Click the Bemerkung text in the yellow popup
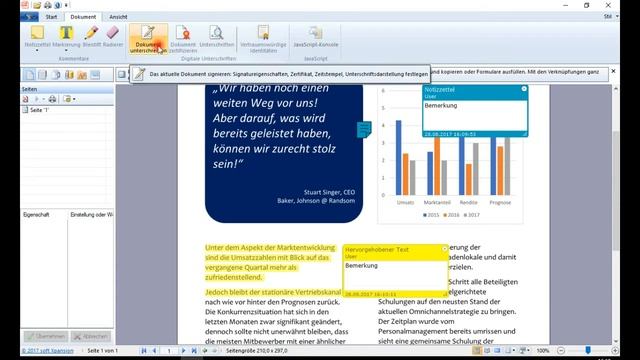Viewport: 640px width, 360px height. (361, 265)
